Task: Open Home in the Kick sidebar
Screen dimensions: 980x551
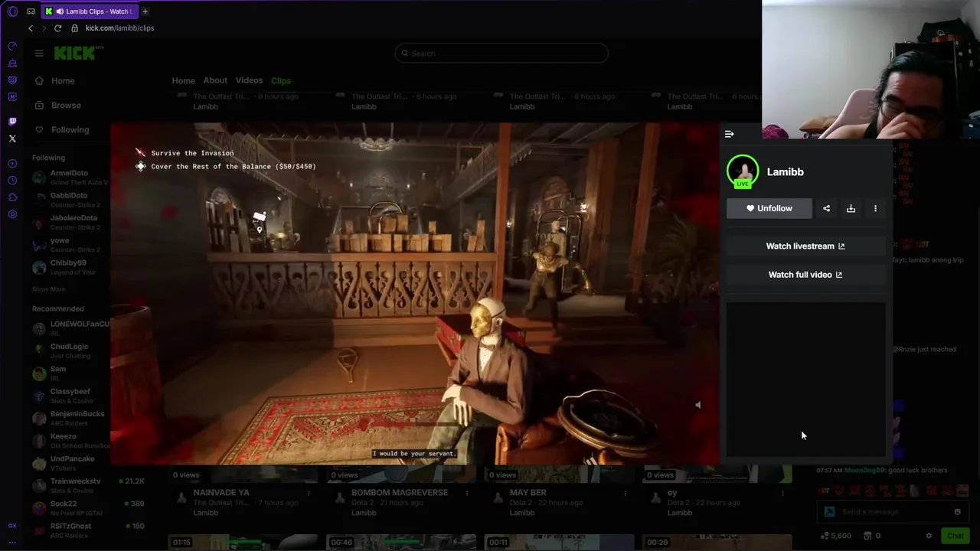Action: pos(63,81)
